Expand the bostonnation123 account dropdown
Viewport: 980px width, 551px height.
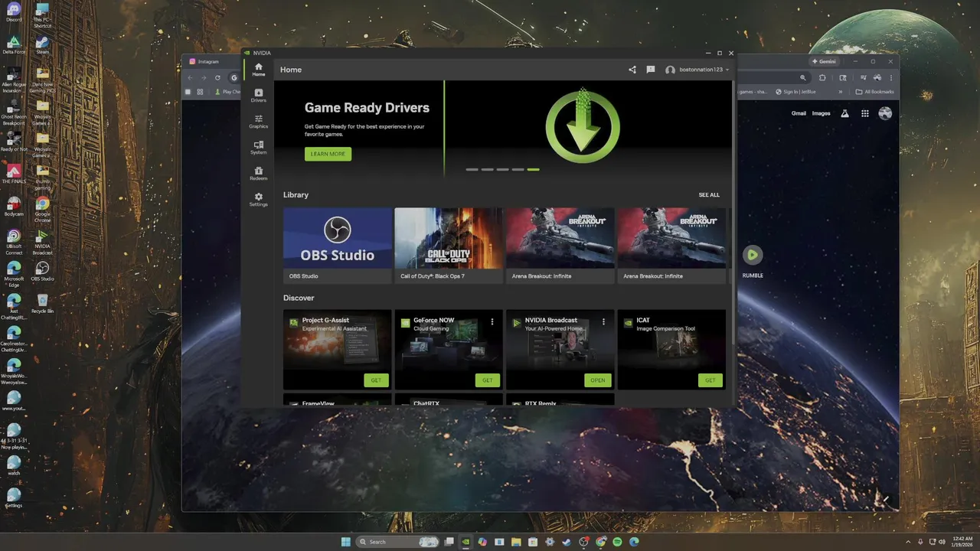(x=697, y=70)
